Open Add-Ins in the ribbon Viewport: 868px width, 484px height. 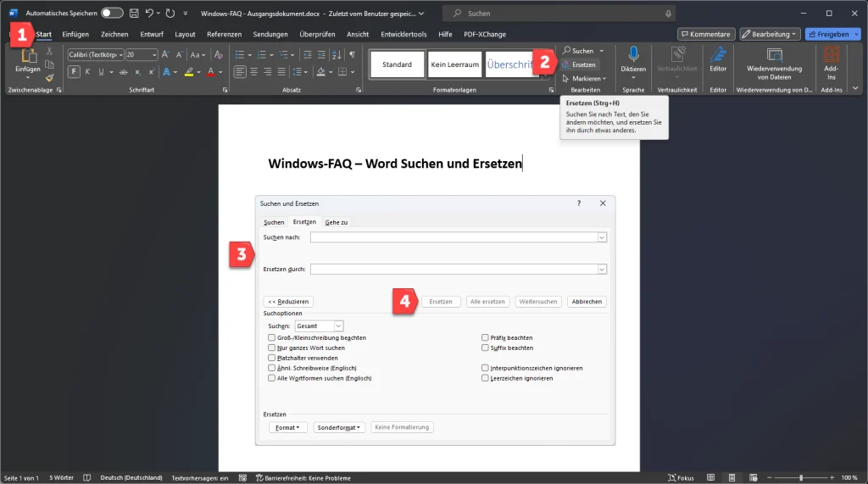pos(831,63)
